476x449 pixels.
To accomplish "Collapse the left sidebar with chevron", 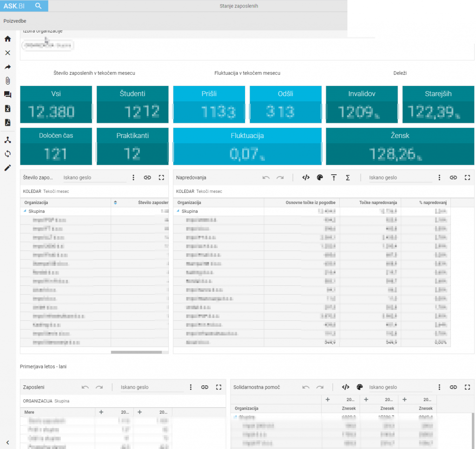I will (x=7, y=442).
